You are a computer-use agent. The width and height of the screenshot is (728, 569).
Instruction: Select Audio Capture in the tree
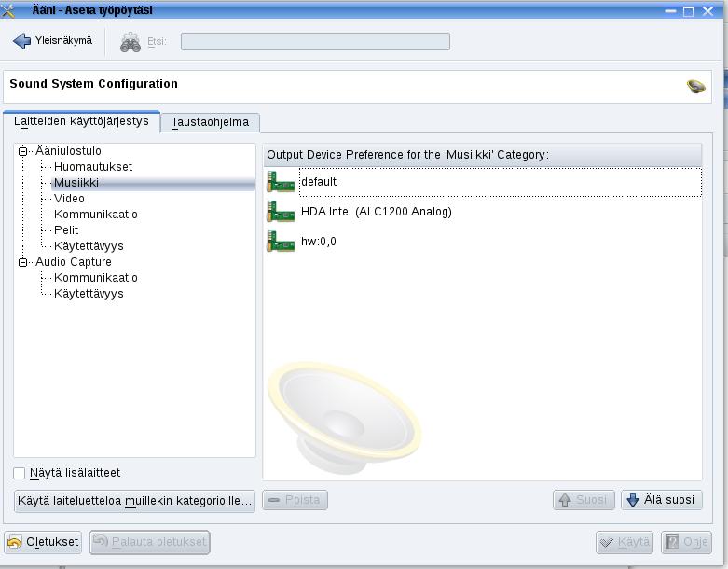(x=74, y=262)
